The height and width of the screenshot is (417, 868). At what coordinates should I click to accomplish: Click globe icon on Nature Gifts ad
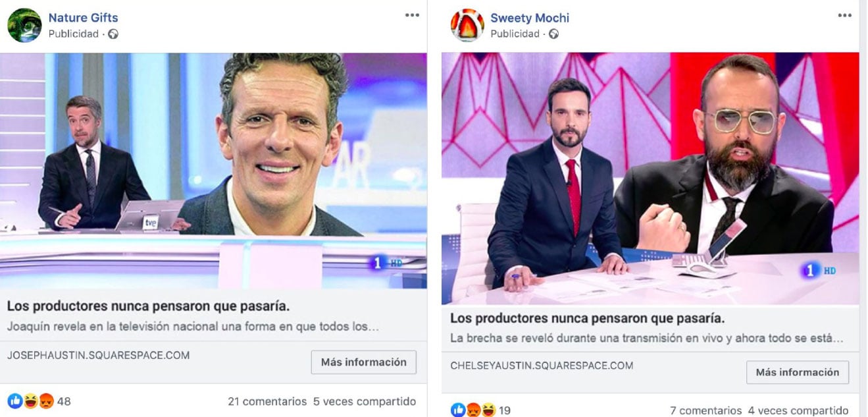click(x=113, y=34)
